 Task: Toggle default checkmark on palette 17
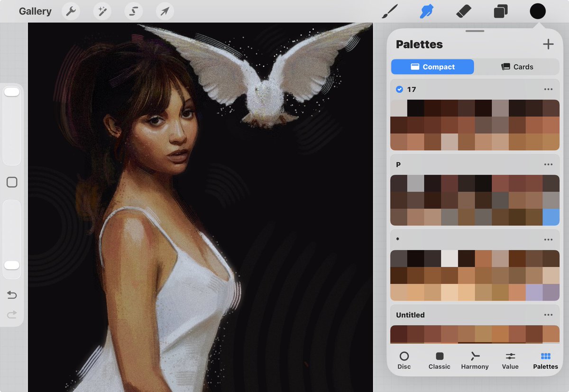(x=399, y=89)
